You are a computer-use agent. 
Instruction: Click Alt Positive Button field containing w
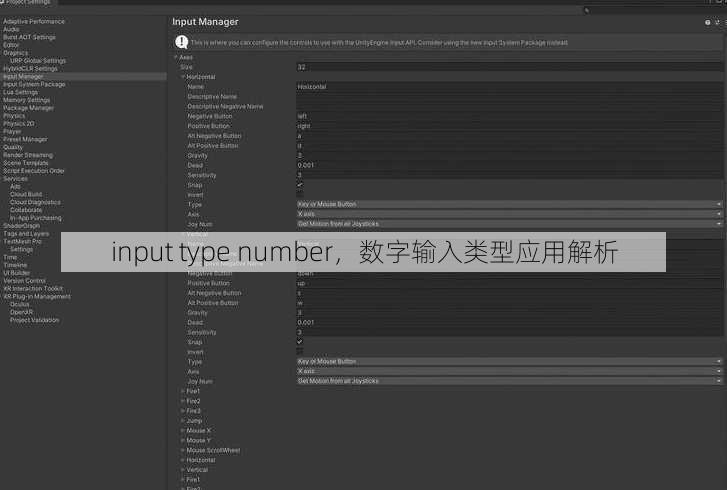click(x=510, y=303)
